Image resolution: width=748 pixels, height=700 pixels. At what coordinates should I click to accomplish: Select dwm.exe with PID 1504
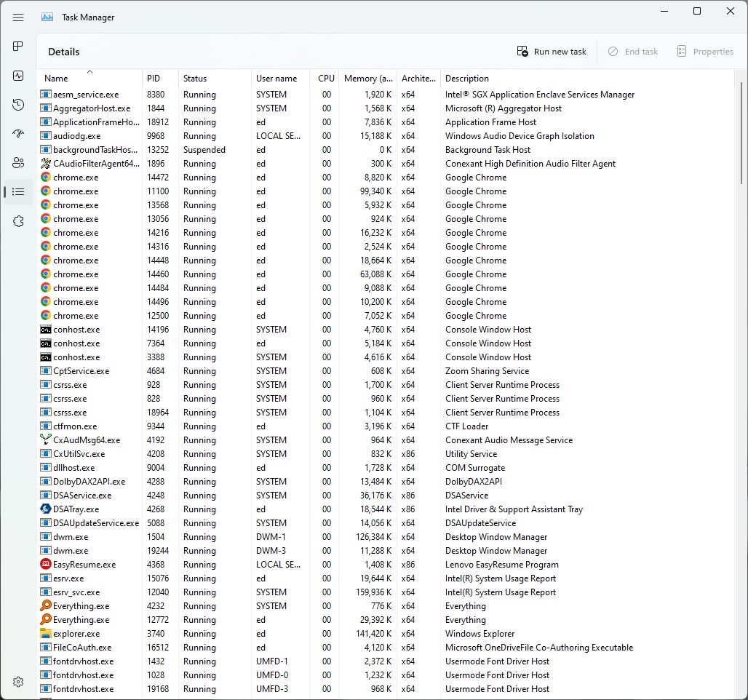click(x=386, y=537)
